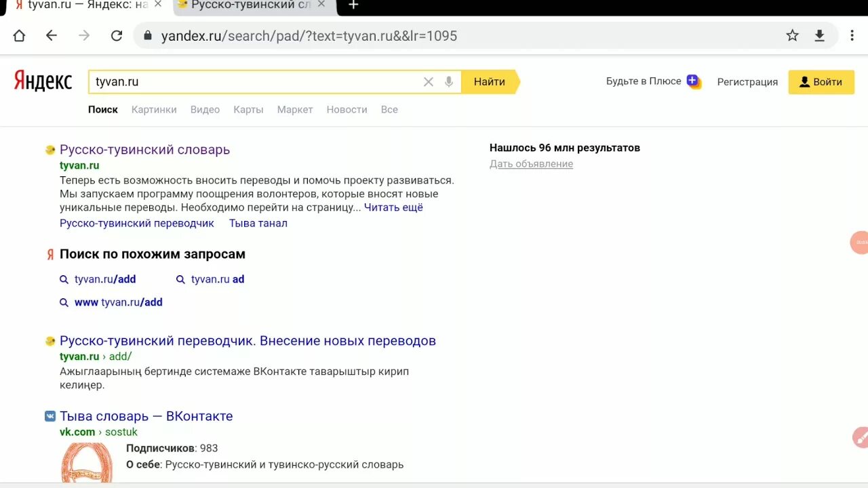Open the green tyvan.ru URL of first result
Image resolution: width=868 pixels, height=488 pixels.
pos(79,165)
